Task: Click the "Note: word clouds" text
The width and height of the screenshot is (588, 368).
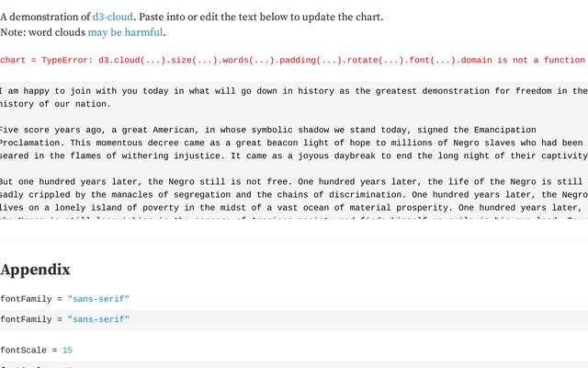Action: pyautogui.click(x=42, y=33)
